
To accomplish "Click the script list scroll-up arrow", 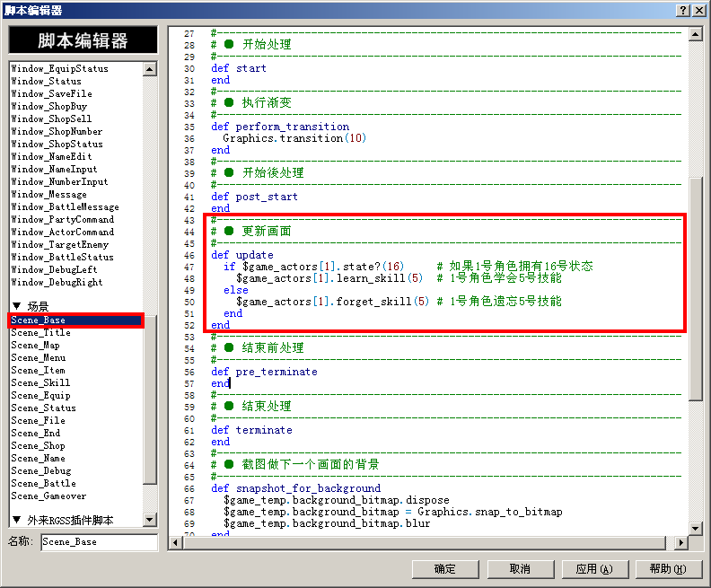I will point(150,69).
